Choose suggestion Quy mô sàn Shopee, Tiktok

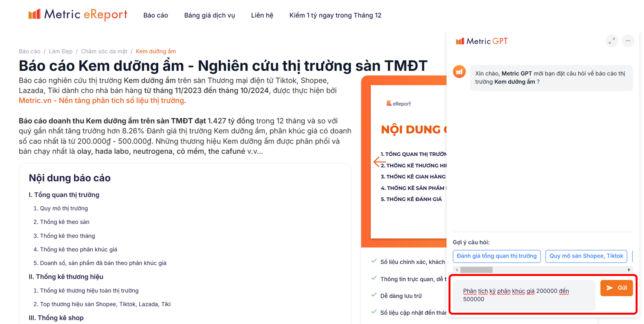[x=586, y=256]
